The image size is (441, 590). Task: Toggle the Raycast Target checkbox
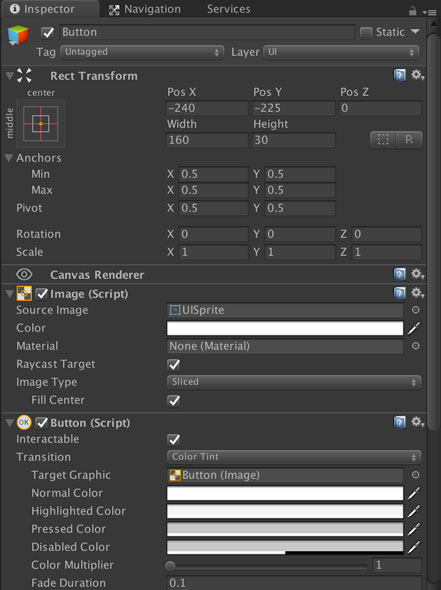point(173,364)
